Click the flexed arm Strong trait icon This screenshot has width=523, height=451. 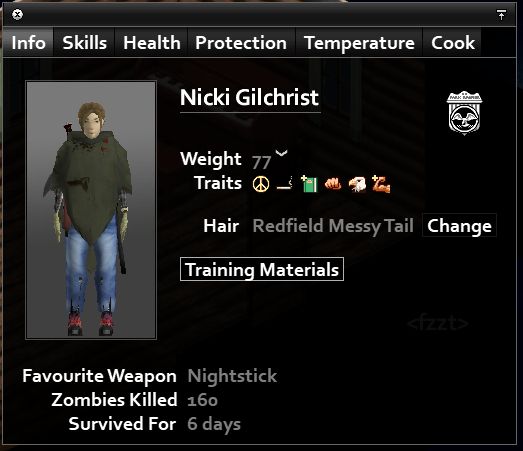point(381,184)
